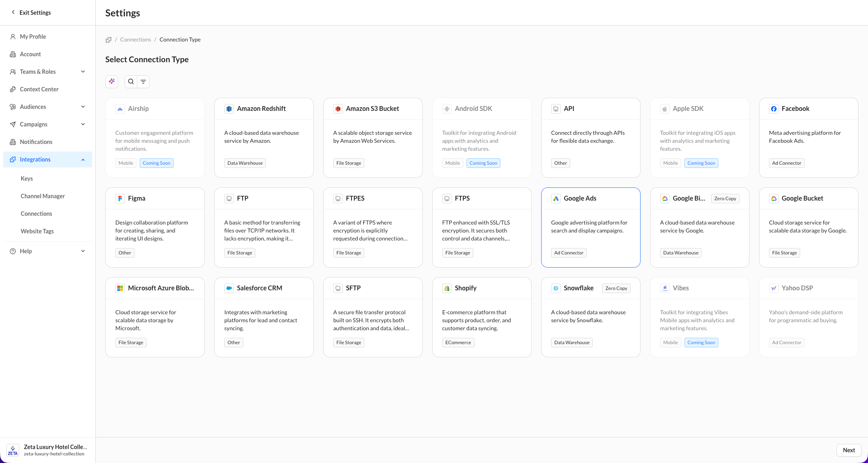Go to Account settings

[x=47, y=54]
